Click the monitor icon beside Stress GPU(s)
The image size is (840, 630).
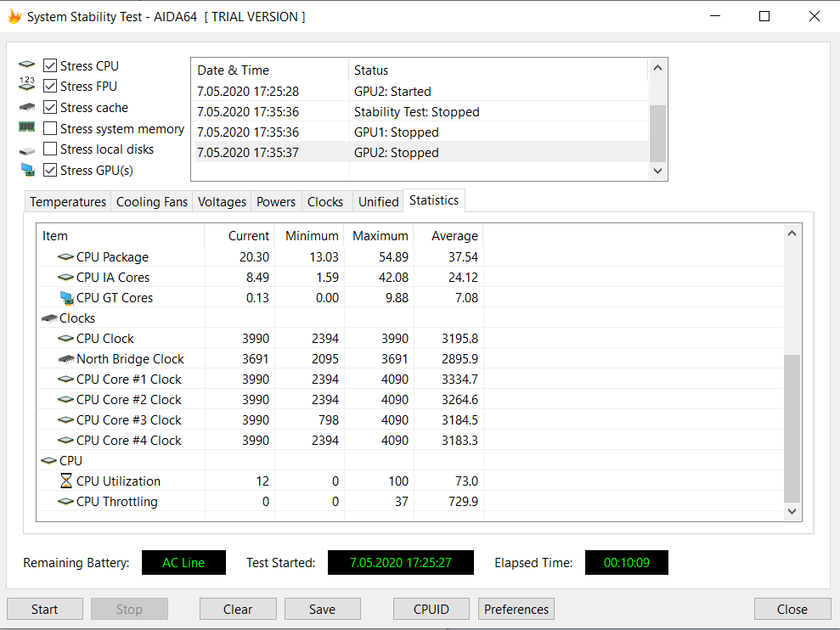pyautogui.click(x=28, y=170)
